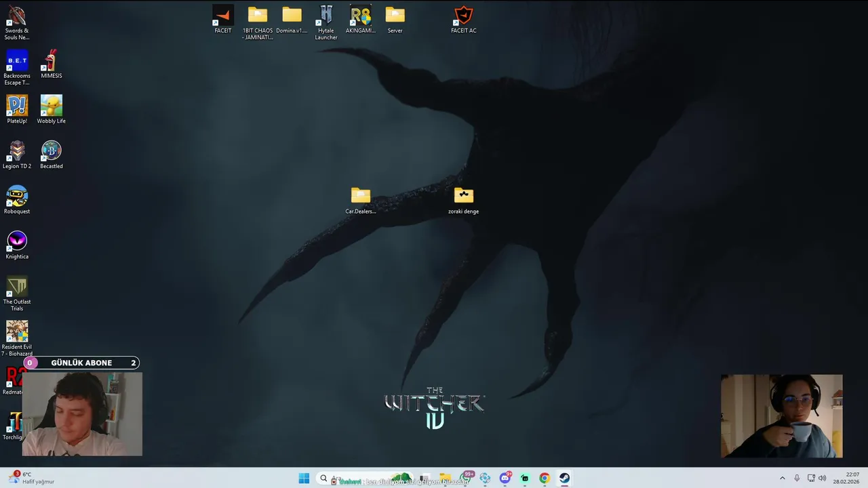Launch The Outlast Trials shortcut

[x=17, y=294]
